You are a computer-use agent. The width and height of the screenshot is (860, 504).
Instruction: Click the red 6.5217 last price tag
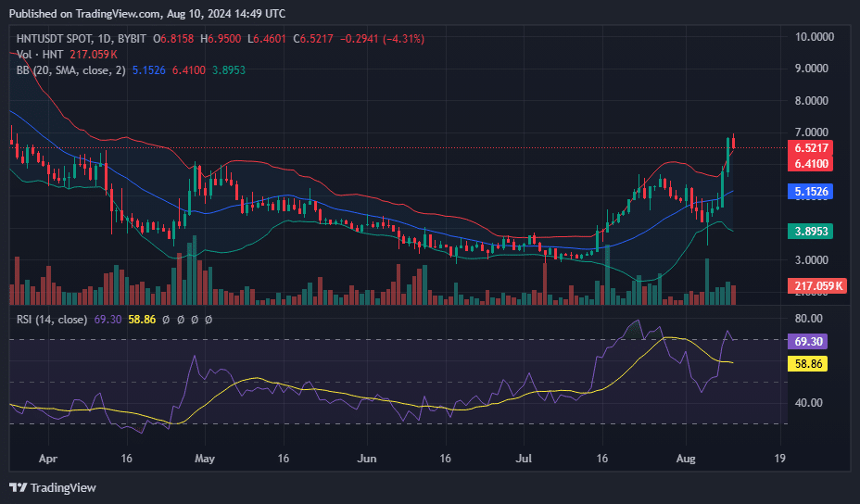[x=811, y=148]
